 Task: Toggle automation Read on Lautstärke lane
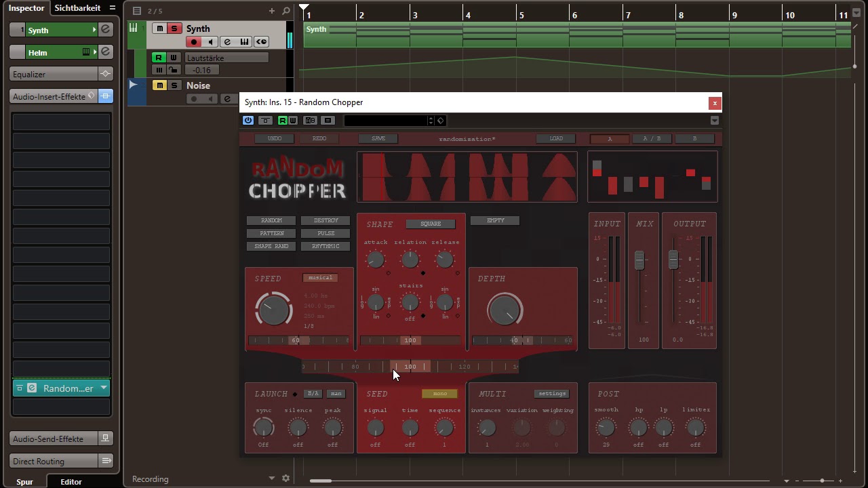pos(158,58)
